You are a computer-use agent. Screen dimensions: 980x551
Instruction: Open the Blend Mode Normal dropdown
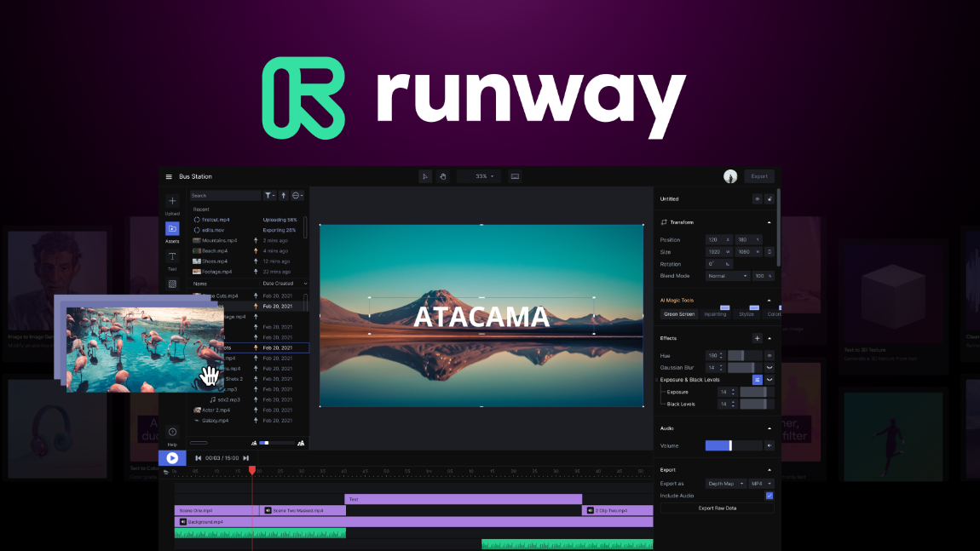728,276
